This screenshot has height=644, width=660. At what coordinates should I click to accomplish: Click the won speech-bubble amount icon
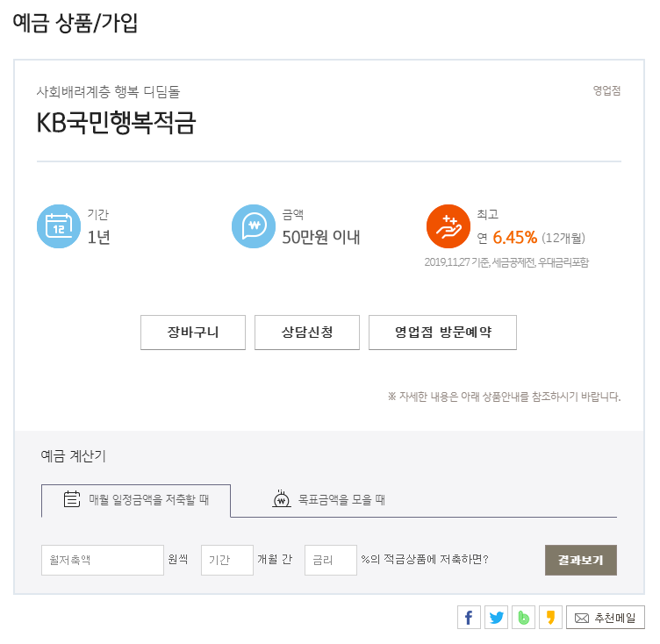[254, 226]
